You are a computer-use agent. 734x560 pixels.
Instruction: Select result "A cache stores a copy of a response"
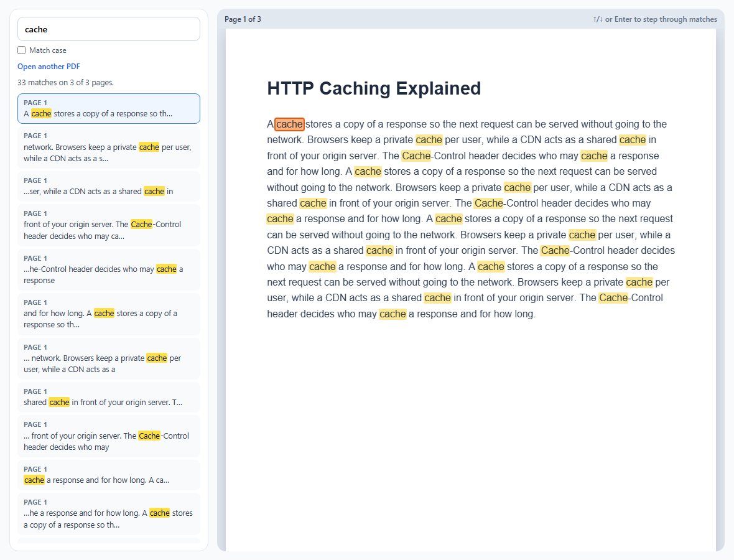(109, 109)
